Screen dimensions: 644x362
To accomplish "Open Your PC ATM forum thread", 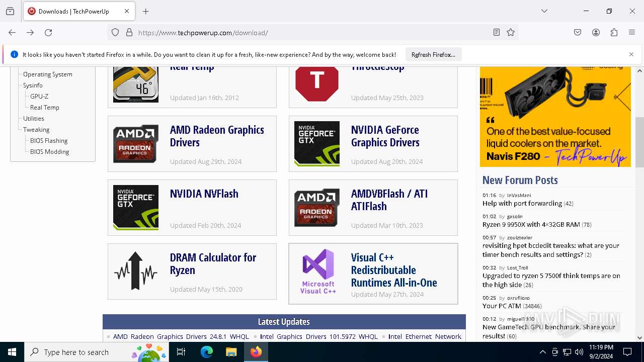I will tap(502, 306).
